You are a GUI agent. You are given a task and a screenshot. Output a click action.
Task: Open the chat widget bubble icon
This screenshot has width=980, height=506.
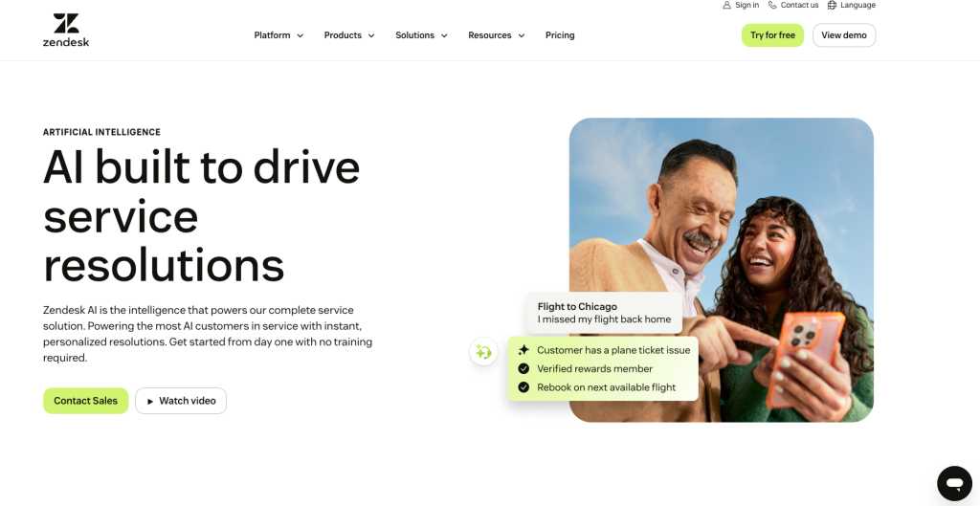point(954,483)
